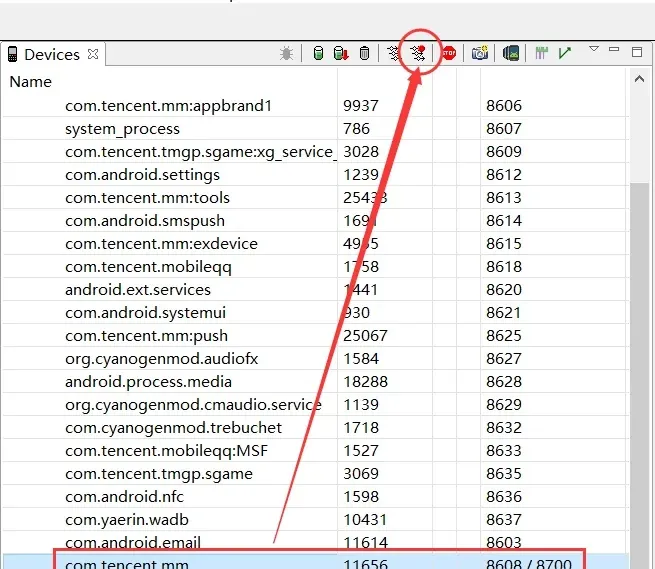This screenshot has height=569, width=655.
Task: Click port 8609 cell
Action: point(504,152)
